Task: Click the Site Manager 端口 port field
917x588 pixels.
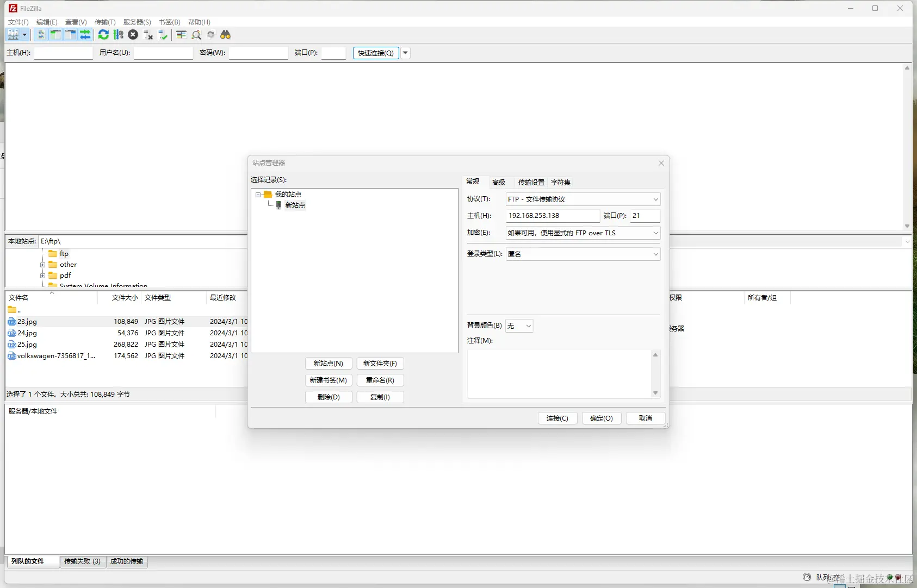Action: coord(645,216)
